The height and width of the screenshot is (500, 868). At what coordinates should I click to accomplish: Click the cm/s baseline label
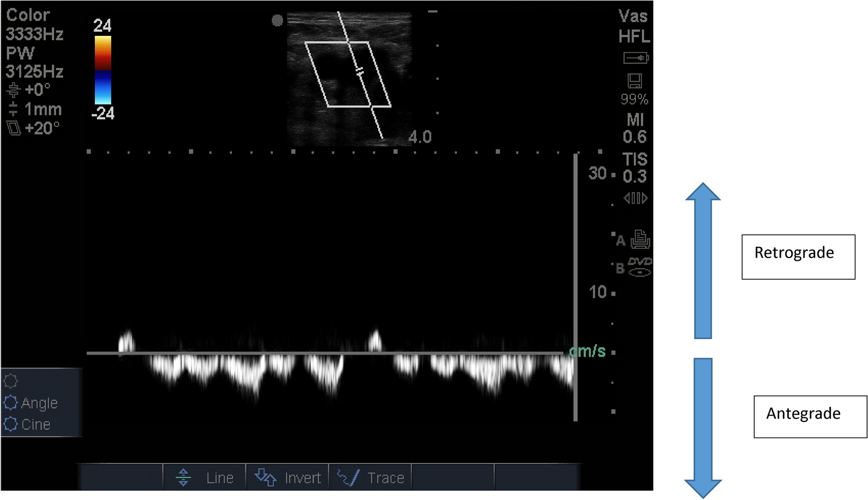coord(588,351)
